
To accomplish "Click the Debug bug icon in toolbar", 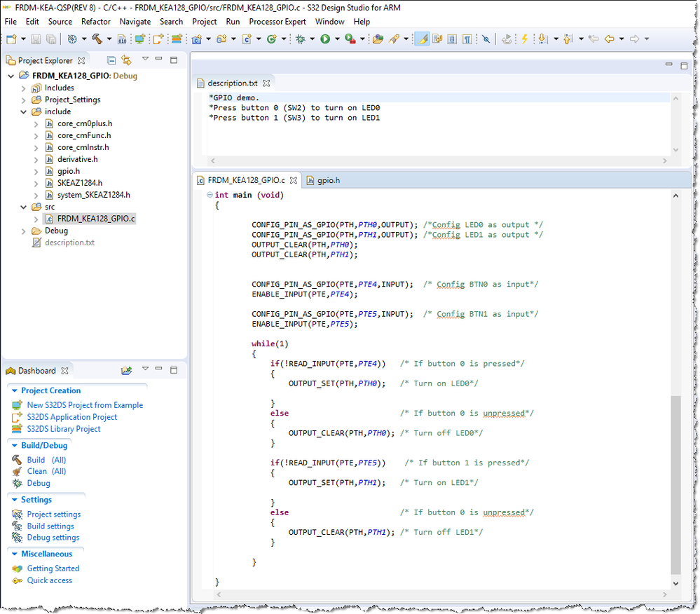I will [301, 39].
